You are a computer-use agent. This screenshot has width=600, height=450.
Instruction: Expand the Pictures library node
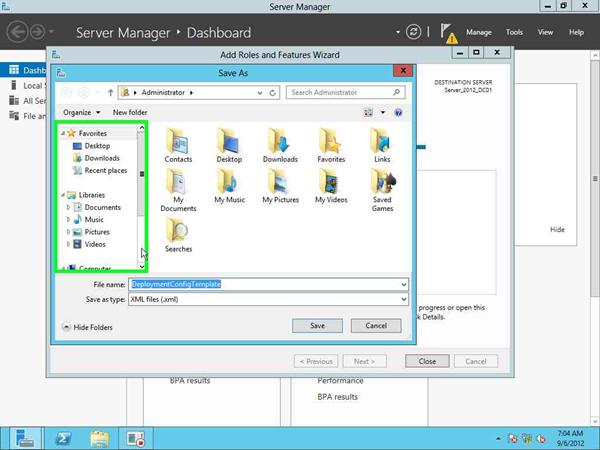point(68,232)
